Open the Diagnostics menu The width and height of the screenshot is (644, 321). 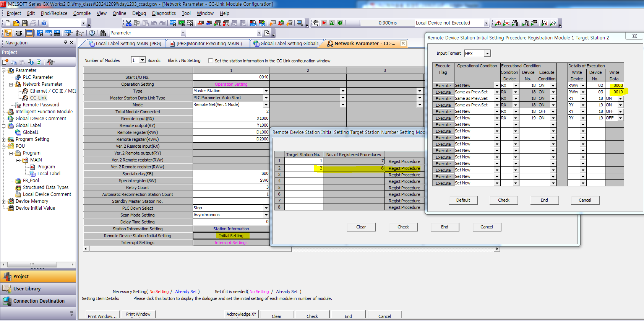[164, 13]
